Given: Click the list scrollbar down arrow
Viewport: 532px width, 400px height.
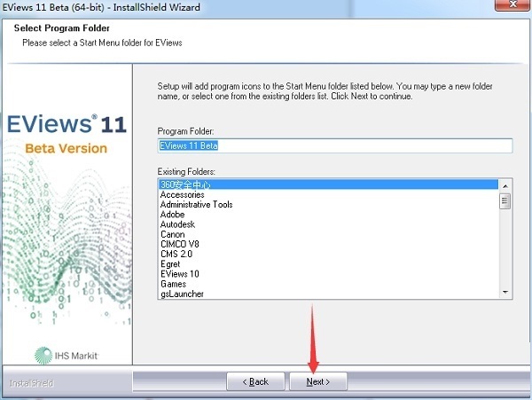Looking at the screenshot, I should [505, 292].
